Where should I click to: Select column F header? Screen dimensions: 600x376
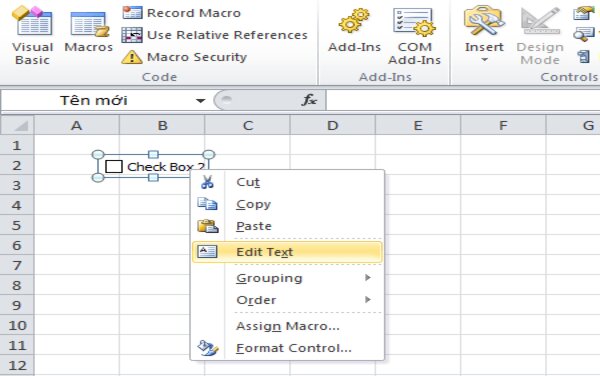pyautogui.click(x=503, y=125)
